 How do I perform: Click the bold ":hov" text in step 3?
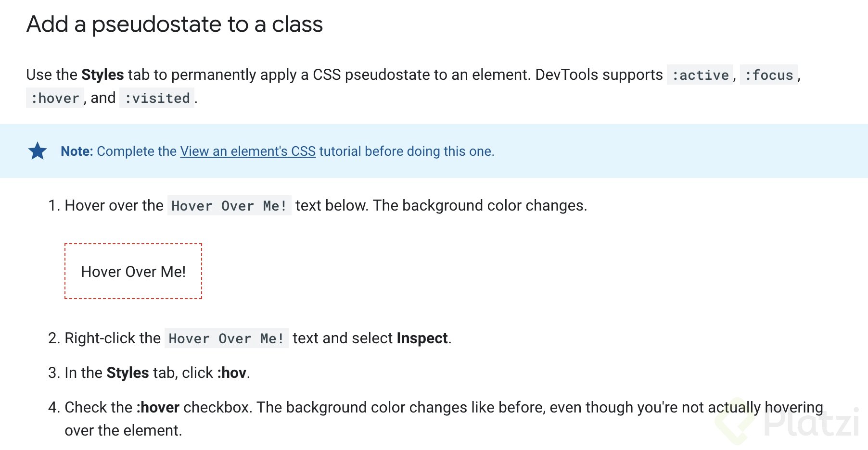(232, 373)
